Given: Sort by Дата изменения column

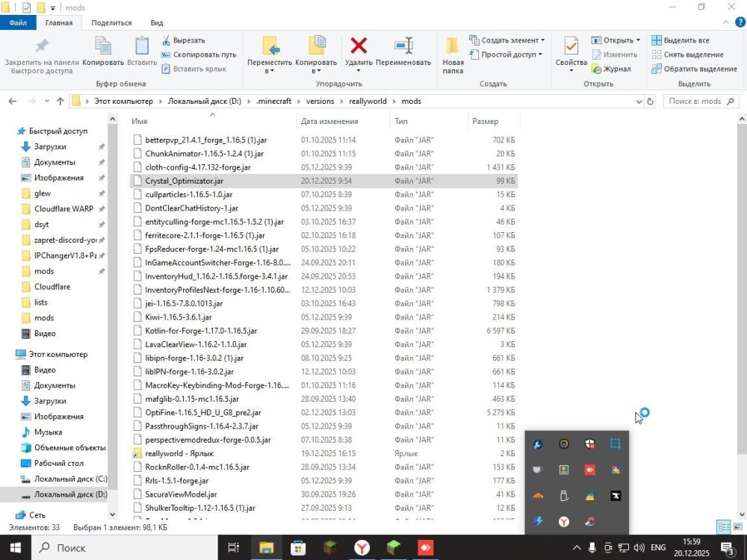Looking at the screenshot, I should (x=344, y=122).
